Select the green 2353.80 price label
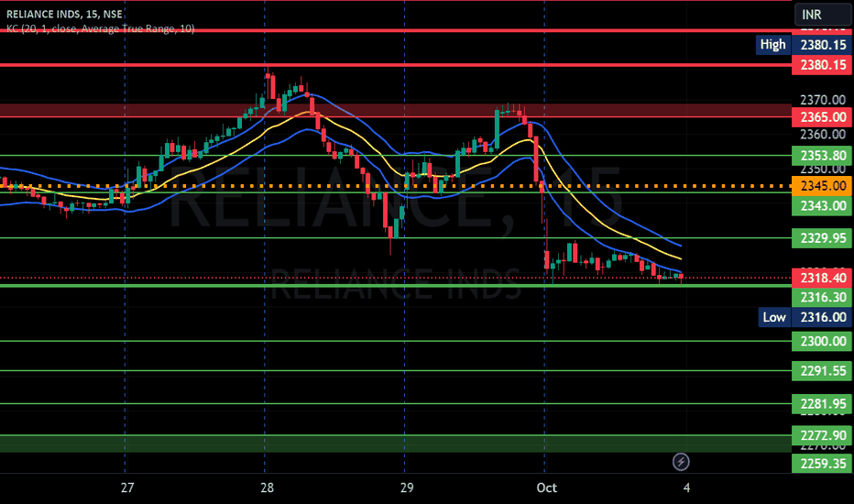 [822, 156]
